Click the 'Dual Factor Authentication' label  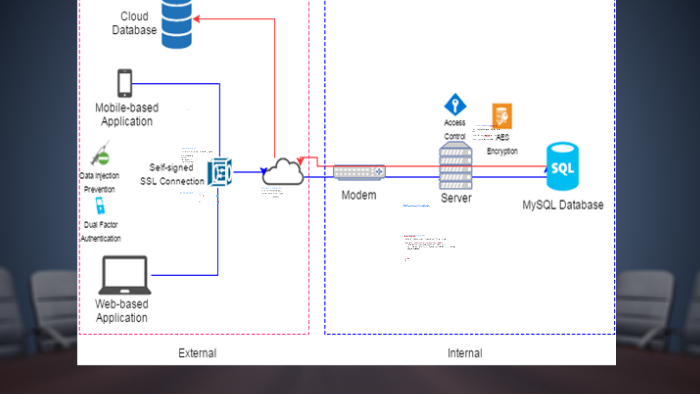(x=100, y=232)
